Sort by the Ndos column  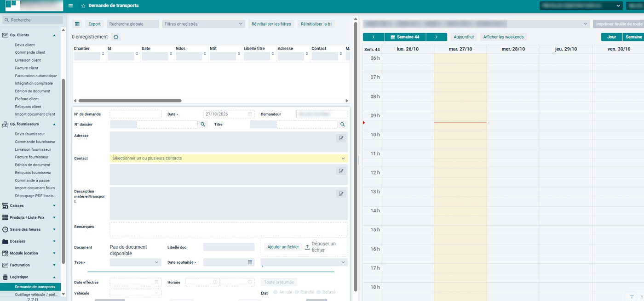click(205, 54)
